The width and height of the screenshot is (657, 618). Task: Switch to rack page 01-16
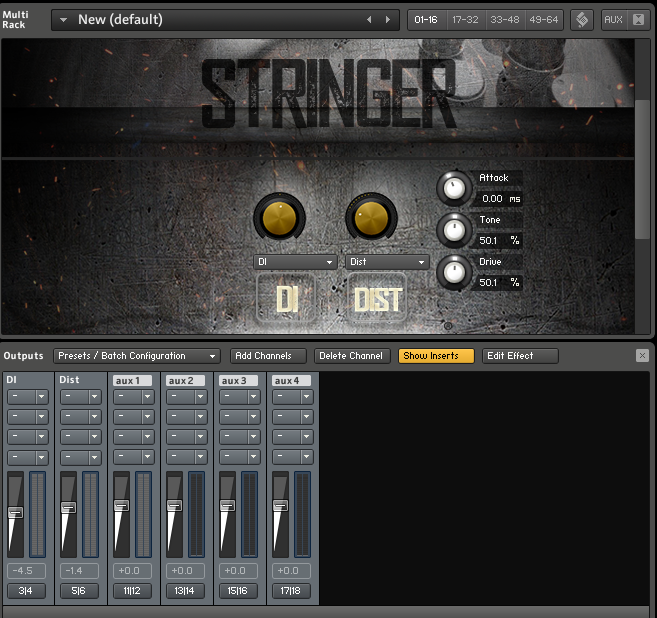pos(426,20)
